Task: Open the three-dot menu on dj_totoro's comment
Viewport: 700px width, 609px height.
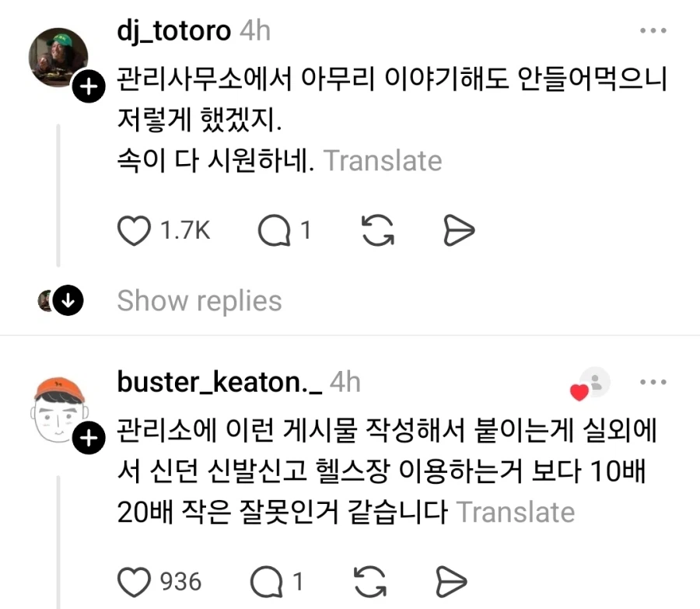Action: point(652,31)
